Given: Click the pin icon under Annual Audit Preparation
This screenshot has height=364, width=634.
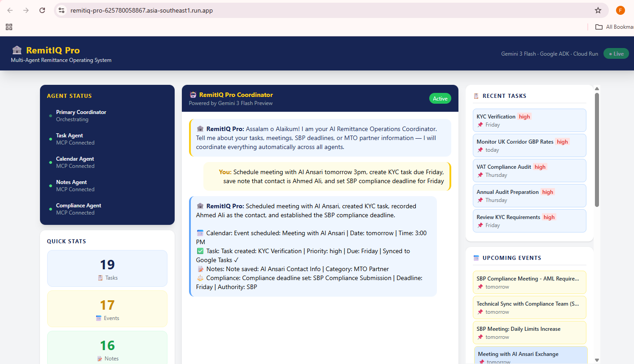Looking at the screenshot, I should pos(480,200).
